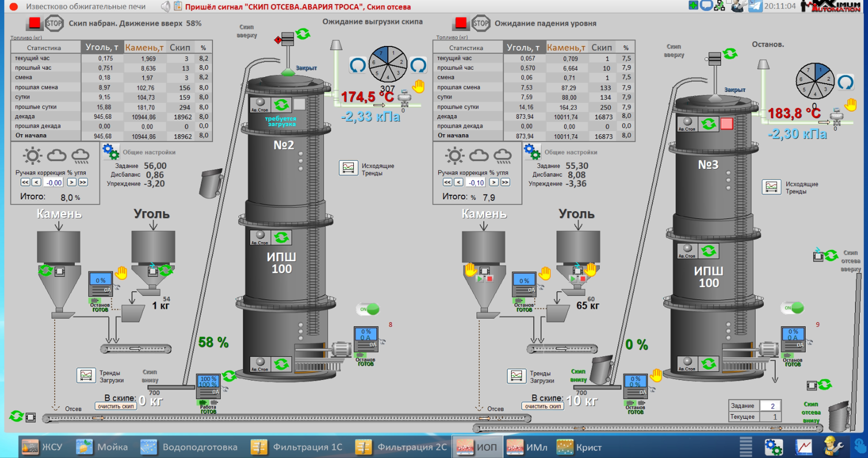The width and height of the screenshot is (868, 458).
Task: Toggle the ON switch beside kiln №3
Action: coord(793,308)
